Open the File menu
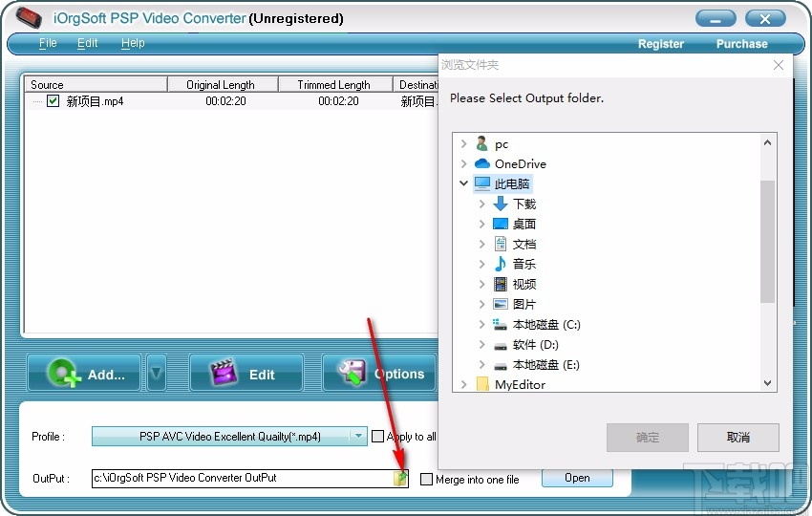This screenshot has height=516, width=812. (x=48, y=43)
